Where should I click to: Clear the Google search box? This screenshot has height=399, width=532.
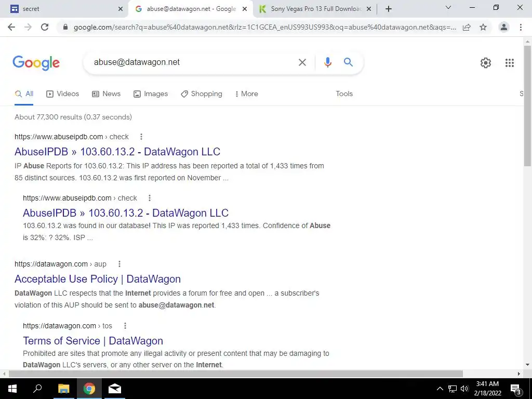pos(302,62)
